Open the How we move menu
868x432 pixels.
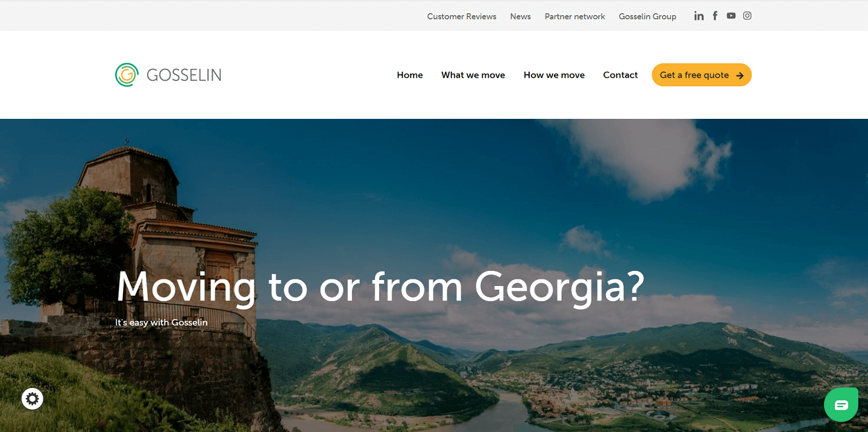tap(554, 75)
